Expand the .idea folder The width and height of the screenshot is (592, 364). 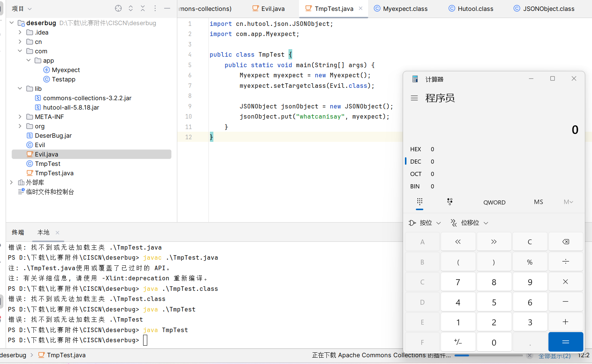click(x=20, y=32)
